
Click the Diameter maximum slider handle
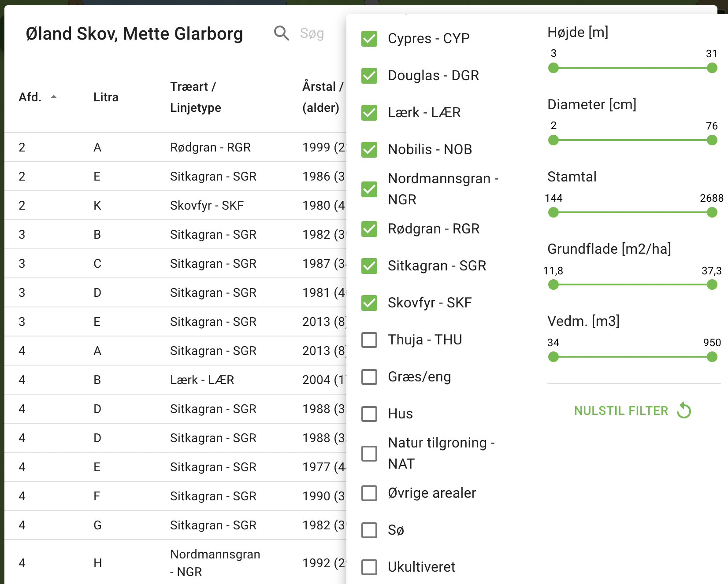pos(712,140)
